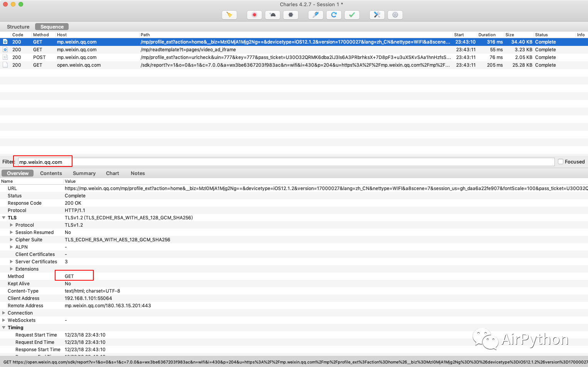Click the status bar GET request text
The height and width of the screenshot is (367, 588).
(x=295, y=362)
